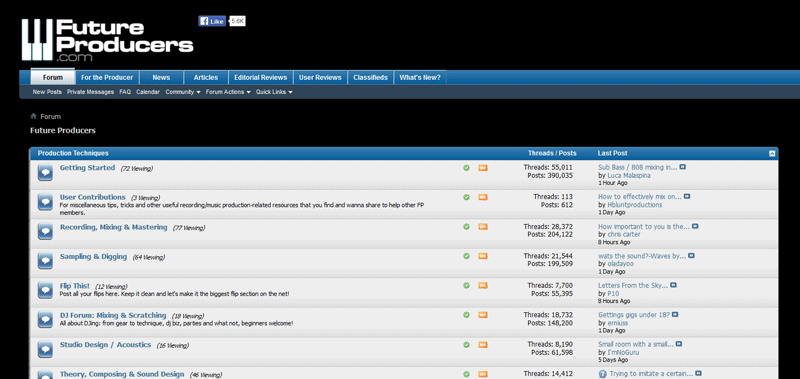
Task: Open the What's New? tab
Action: (x=420, y=78)
